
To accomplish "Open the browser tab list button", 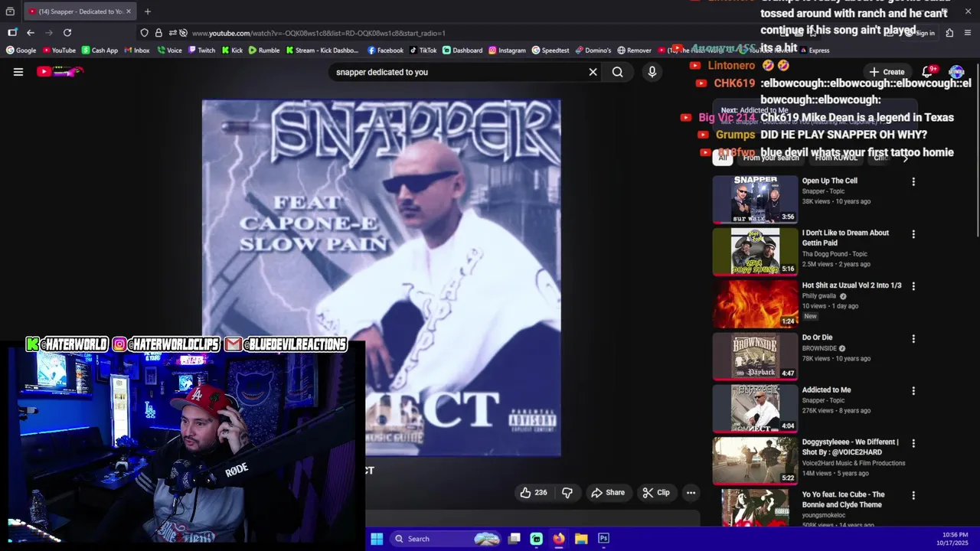I will pyautogui.click(x=10, y=11).
